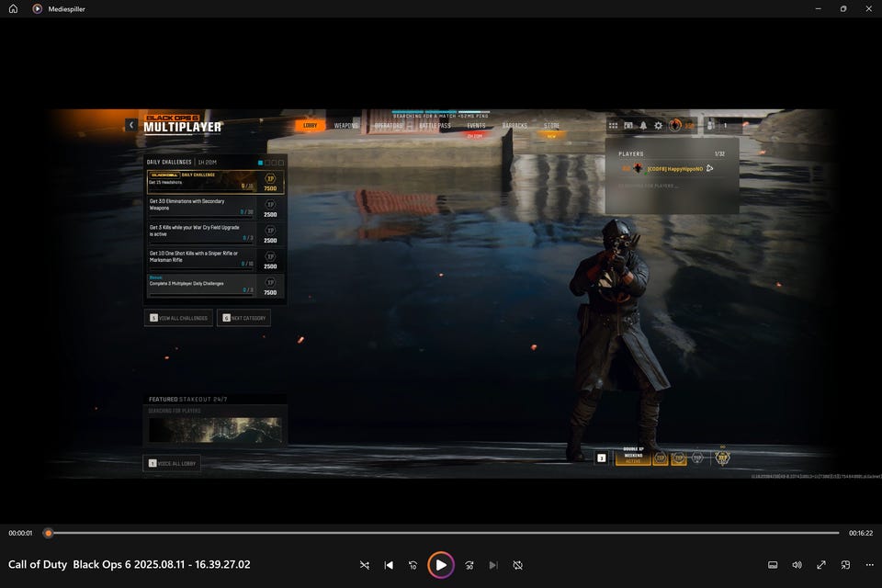Close the media player window

(x=868, y=8)
